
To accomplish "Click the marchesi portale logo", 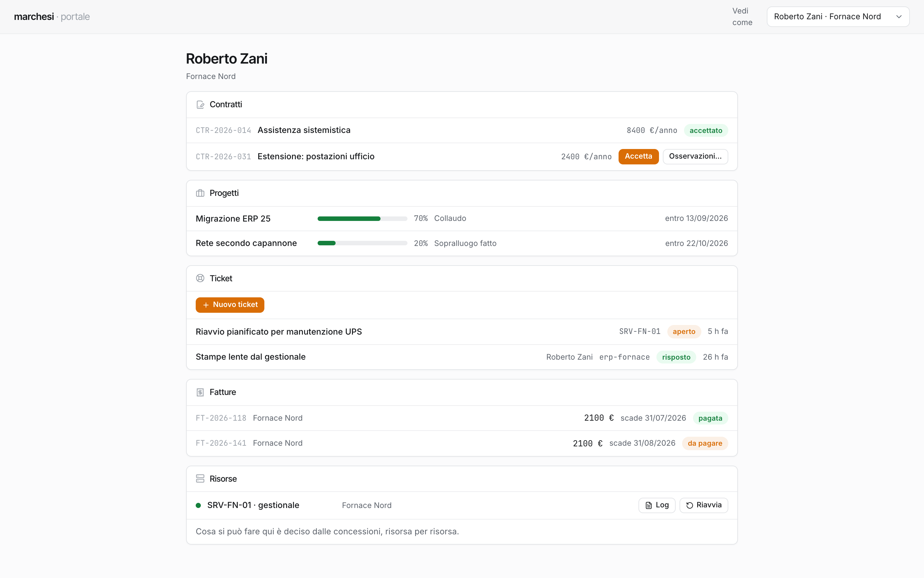I will point(52,17).
